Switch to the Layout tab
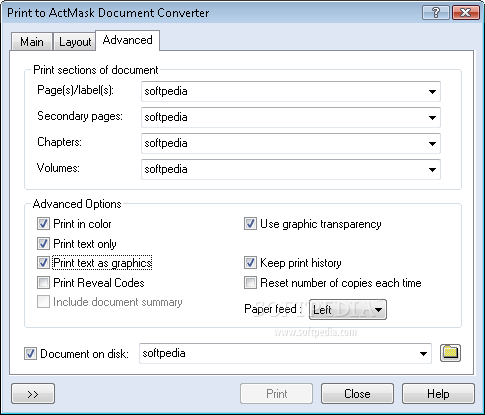 75,42
